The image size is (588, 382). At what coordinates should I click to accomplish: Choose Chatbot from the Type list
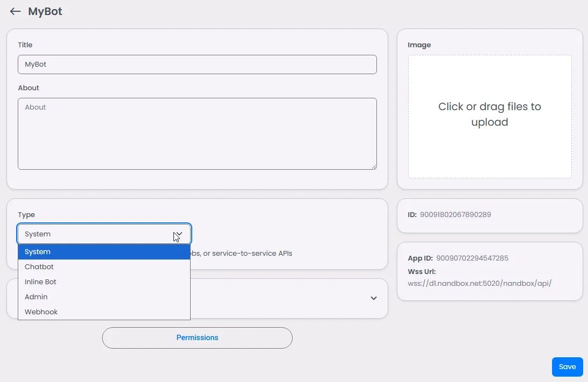coord(104,267)
